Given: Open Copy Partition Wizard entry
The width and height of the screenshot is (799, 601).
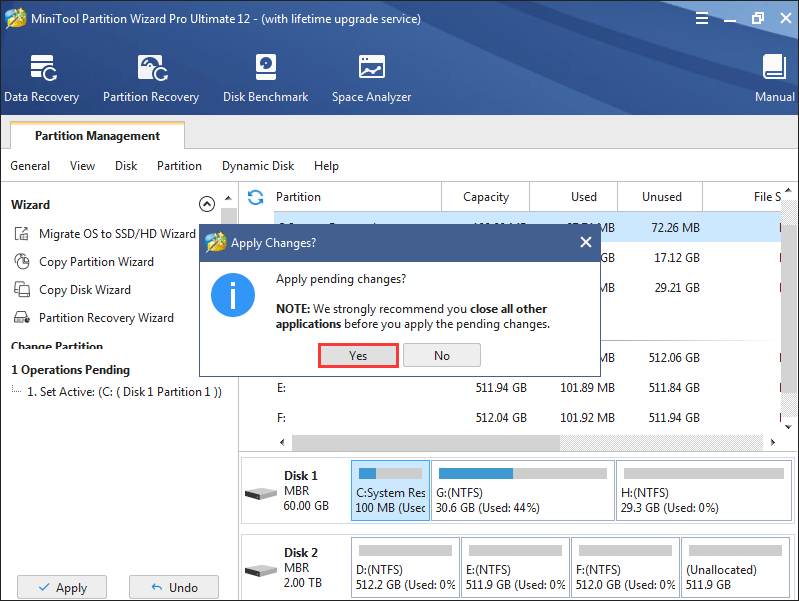Looking at the screenshot, I should coord(96,262).
